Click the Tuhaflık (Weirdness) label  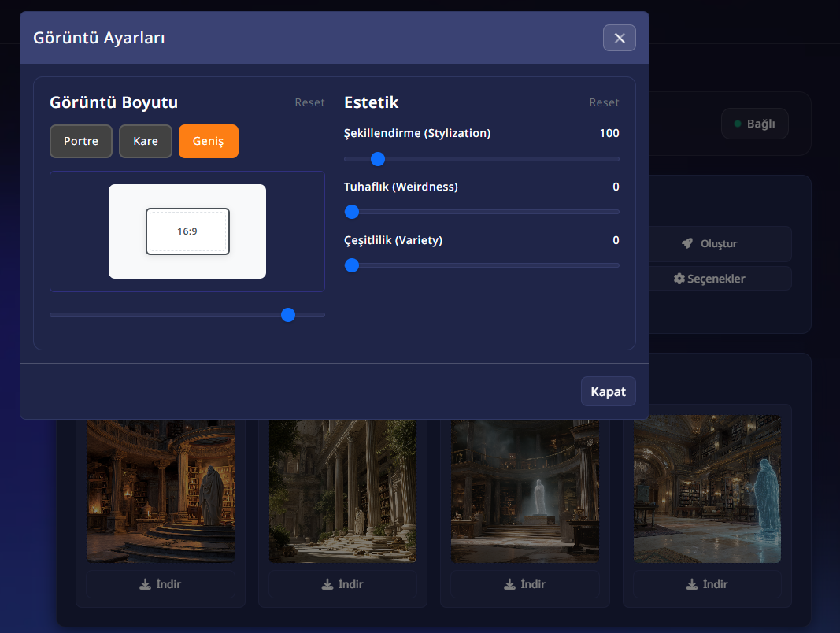401,187
